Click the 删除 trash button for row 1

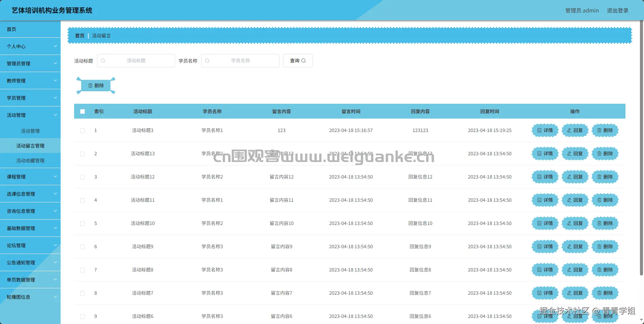pos(605,130)
